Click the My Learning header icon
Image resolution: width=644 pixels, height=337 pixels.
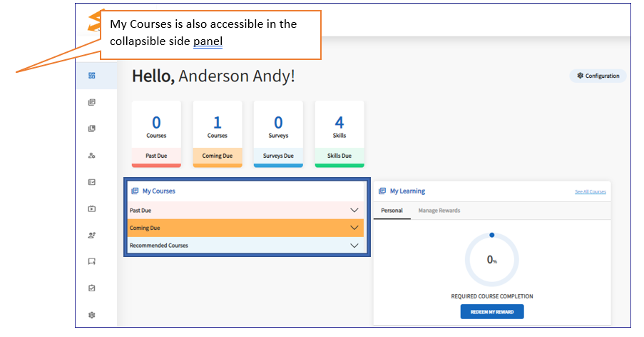(x=382, y=191)
